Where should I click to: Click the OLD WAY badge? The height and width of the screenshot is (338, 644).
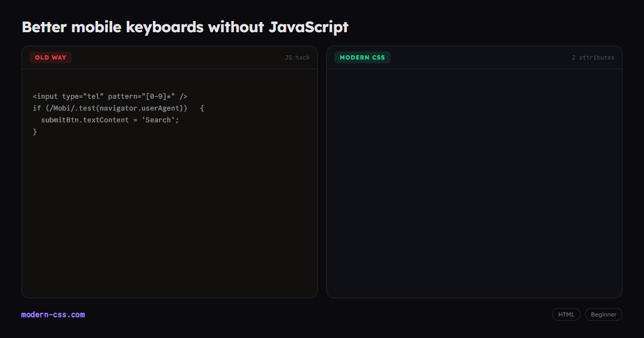50,57
